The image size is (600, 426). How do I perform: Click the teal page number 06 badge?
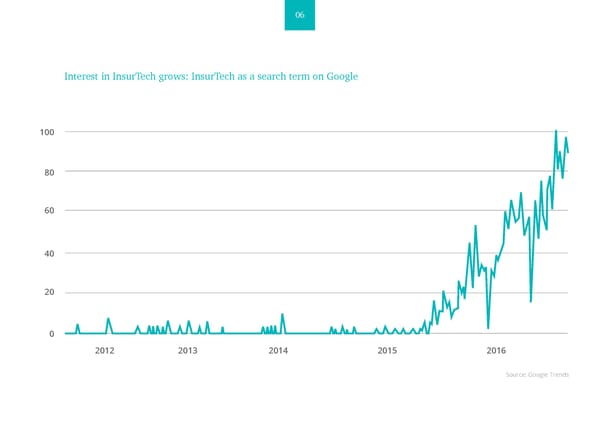click(x=300, y=15)
